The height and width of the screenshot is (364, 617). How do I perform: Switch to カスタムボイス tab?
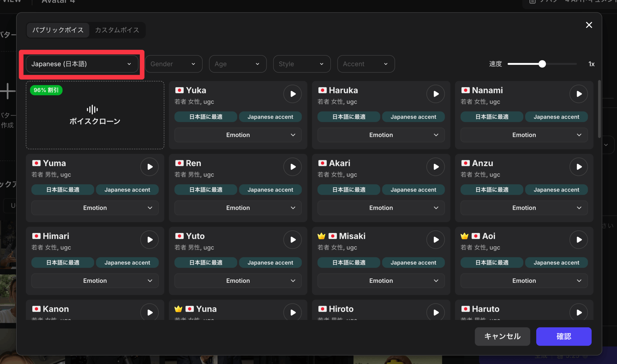pyautogui.click(x=117, y=30)
